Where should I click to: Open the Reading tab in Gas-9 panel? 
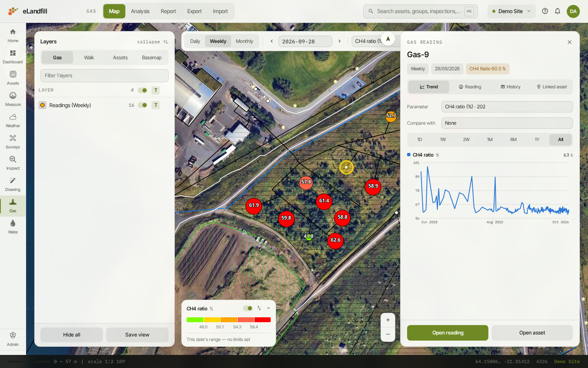(470, 87)
